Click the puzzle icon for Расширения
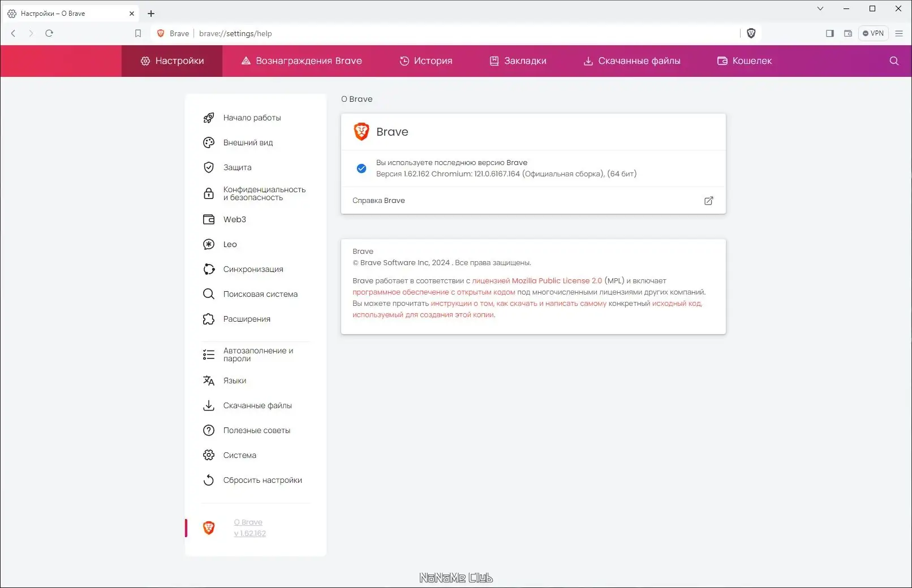Screen dimensions: 912x588 coord(209,319)
